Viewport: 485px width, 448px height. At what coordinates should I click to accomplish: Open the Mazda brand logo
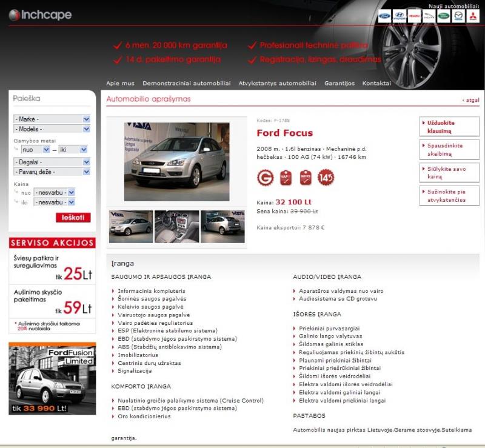[458, 16]
